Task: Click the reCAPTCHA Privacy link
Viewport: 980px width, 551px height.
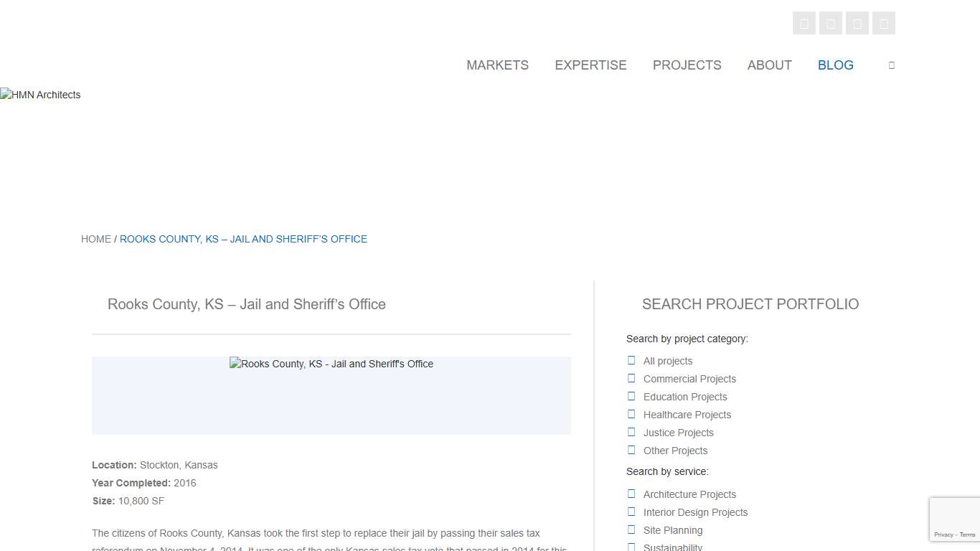Action: click(943, 534)
